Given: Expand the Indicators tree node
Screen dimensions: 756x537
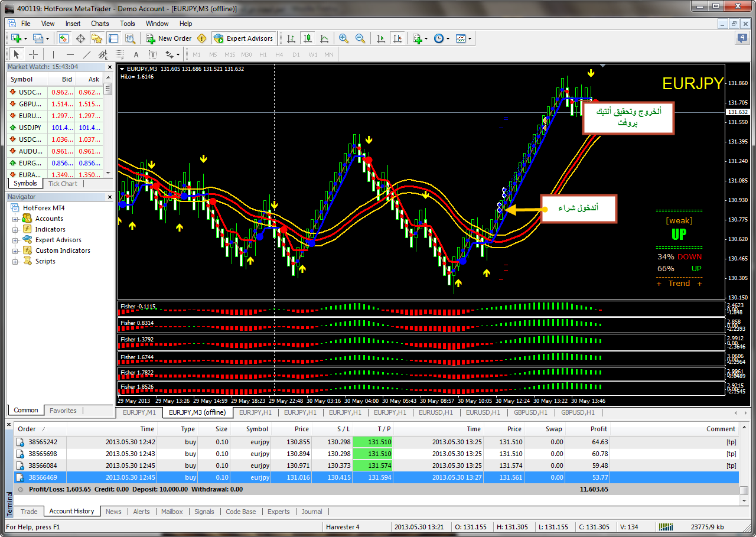Looking at the screenshot, I should (x=15, y=229).
